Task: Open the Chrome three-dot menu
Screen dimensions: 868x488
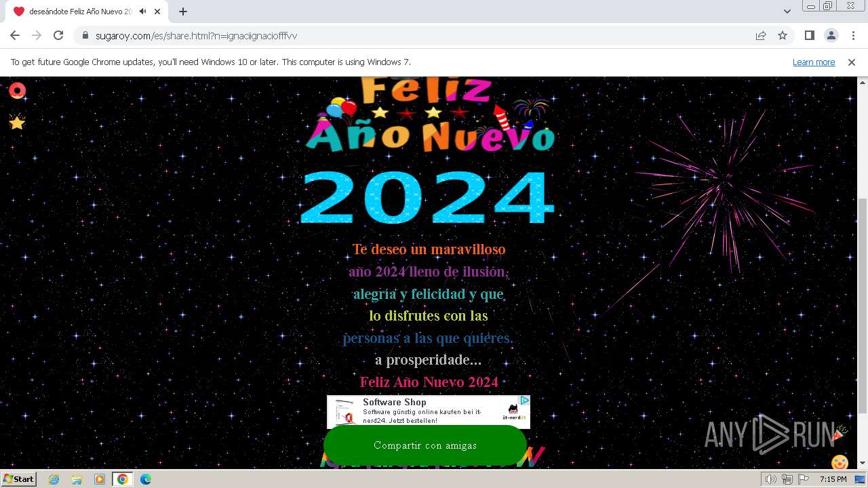Action: pos(852,35)
